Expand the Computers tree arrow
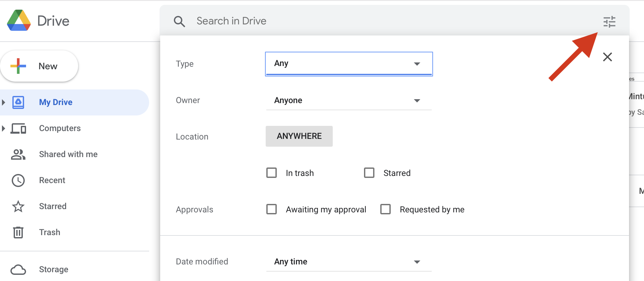 4,128
